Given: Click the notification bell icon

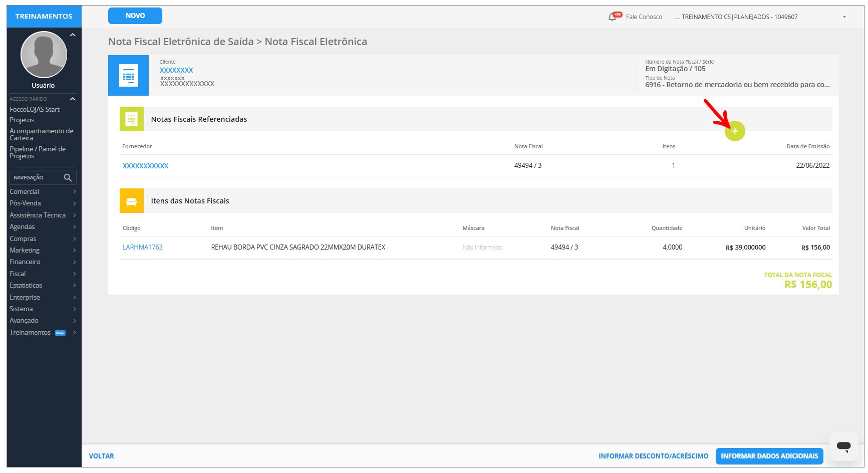Looking at the screenshot, I should [612, 17].
